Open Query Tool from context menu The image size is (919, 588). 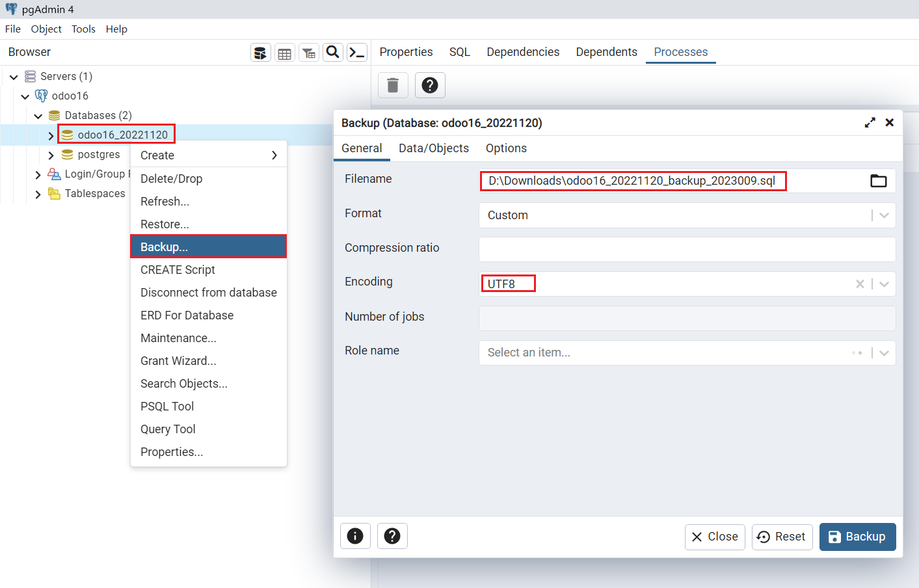209,429
